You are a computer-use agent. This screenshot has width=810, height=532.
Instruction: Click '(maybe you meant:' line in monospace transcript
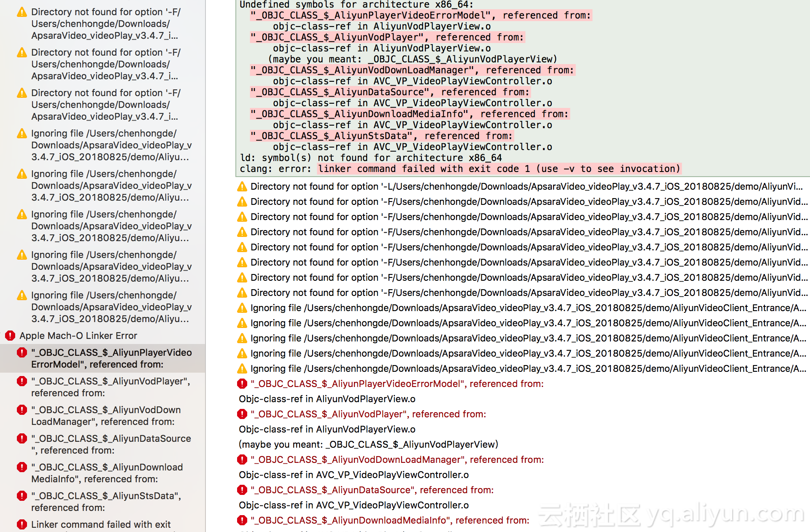(x=412, y=59)
